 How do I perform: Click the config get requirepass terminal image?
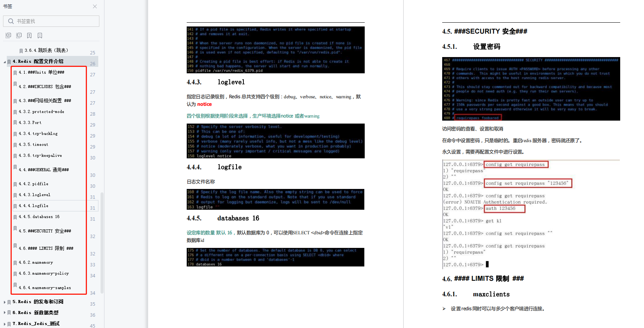click(531, 214)
